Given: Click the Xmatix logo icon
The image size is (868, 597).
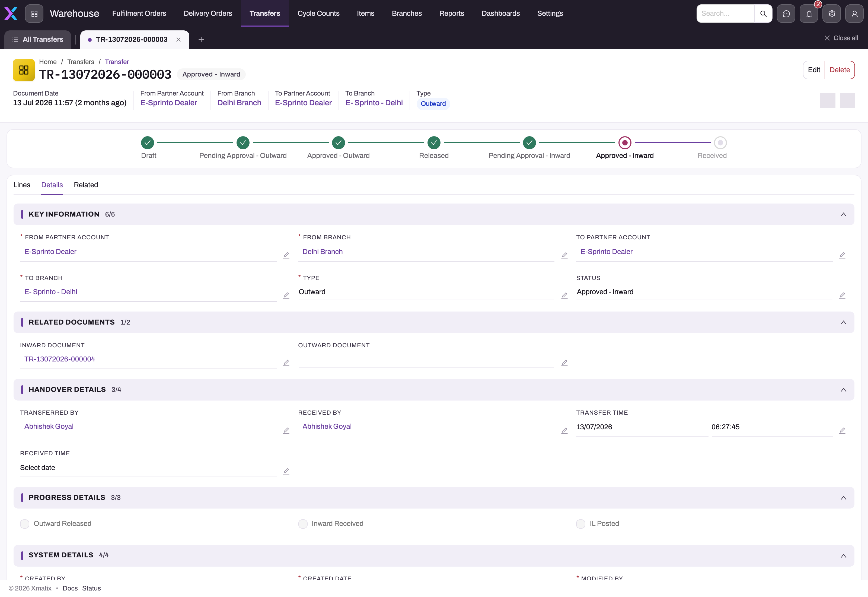Looking at the screenshot, I should coord(11,14).
